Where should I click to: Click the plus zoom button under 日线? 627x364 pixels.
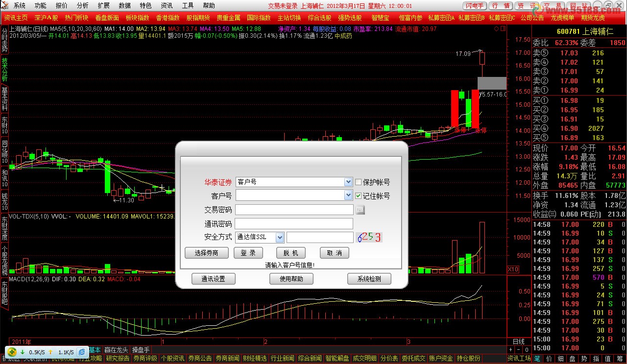tap(511, 350)
